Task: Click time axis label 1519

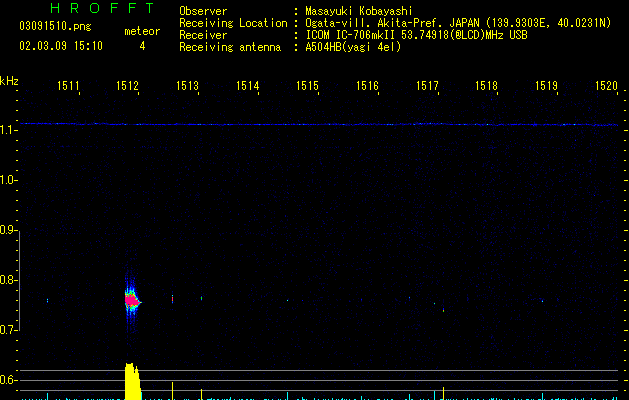Action: tap(546, 85)
